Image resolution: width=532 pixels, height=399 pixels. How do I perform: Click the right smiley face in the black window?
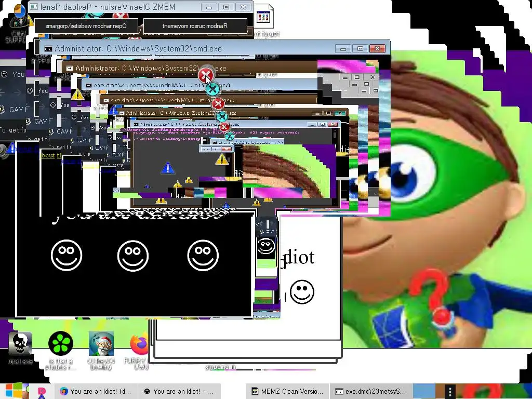[203, 255]
